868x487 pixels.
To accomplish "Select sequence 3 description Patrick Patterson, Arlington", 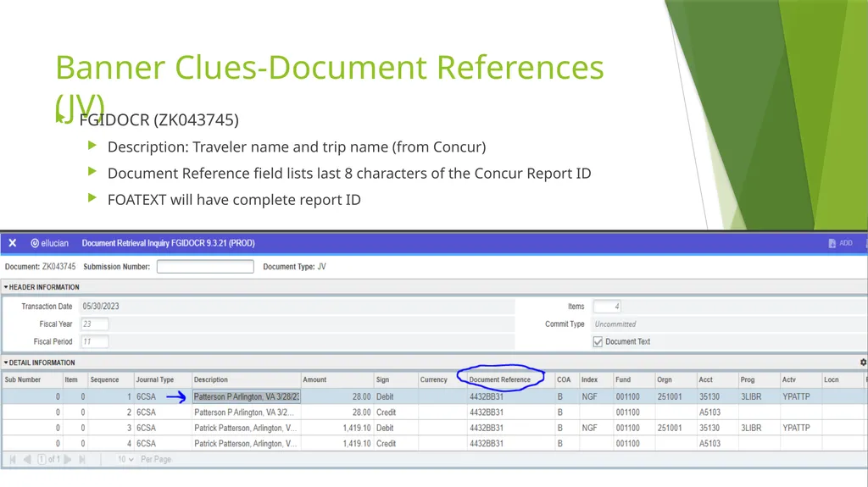I will [245, 428].
